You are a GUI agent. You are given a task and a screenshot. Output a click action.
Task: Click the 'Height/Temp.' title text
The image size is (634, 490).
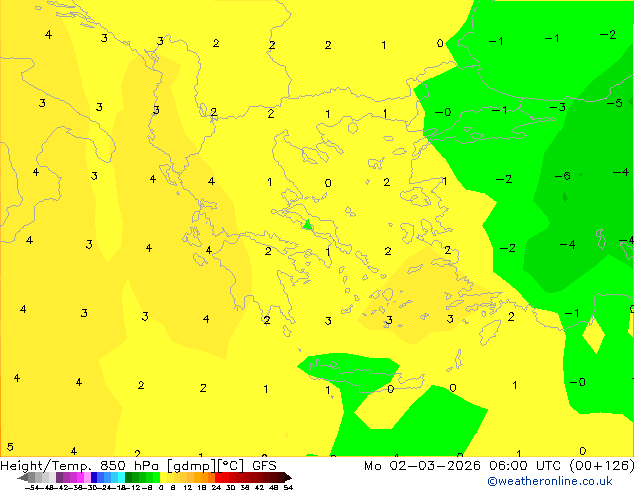click(x=45, y=466)
